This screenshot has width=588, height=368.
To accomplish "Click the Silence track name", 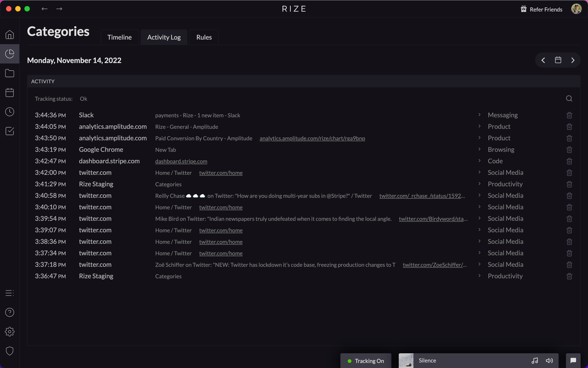I will pyautogui.click(x=427, y=360).
